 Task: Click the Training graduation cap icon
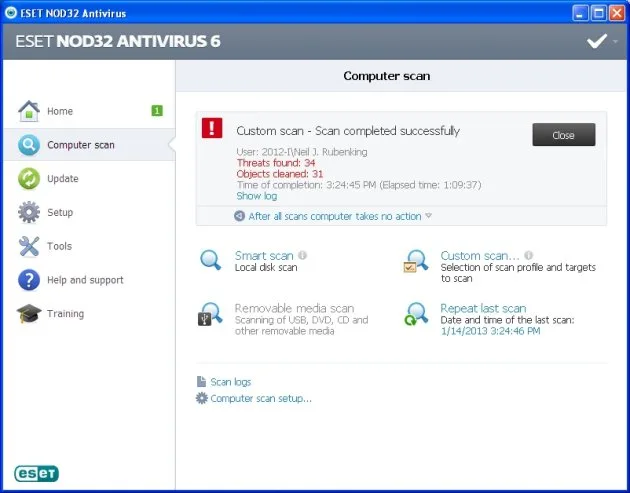(x=29, y=314)
